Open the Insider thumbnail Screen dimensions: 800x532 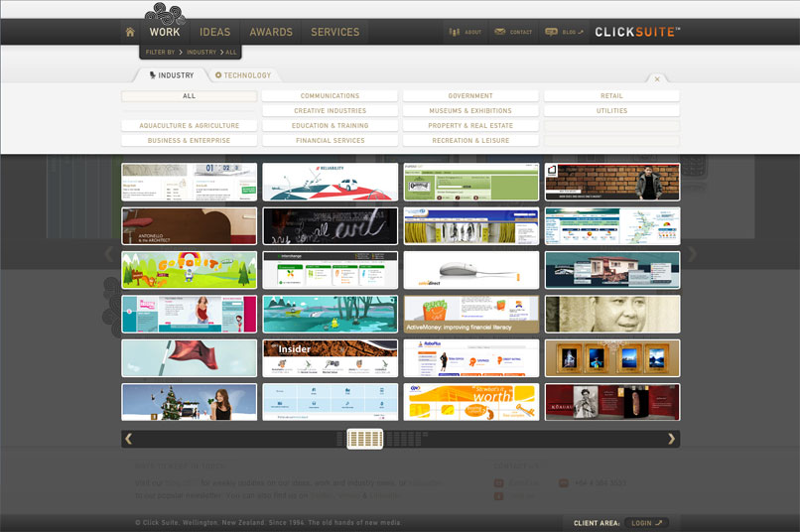point(331,358)
